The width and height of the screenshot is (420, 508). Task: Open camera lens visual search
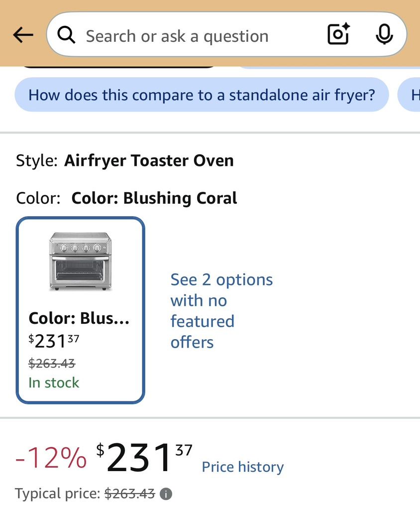339,34
